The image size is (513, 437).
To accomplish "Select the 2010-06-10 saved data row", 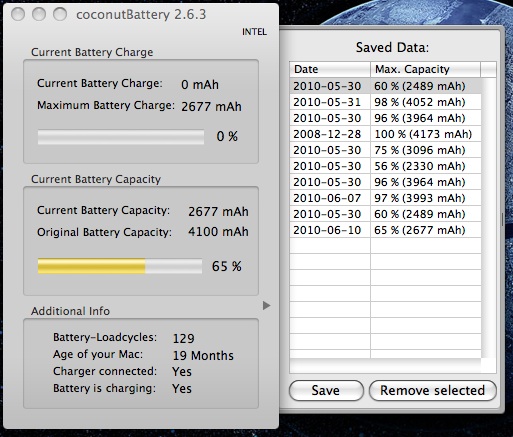I will pos(385,230).
